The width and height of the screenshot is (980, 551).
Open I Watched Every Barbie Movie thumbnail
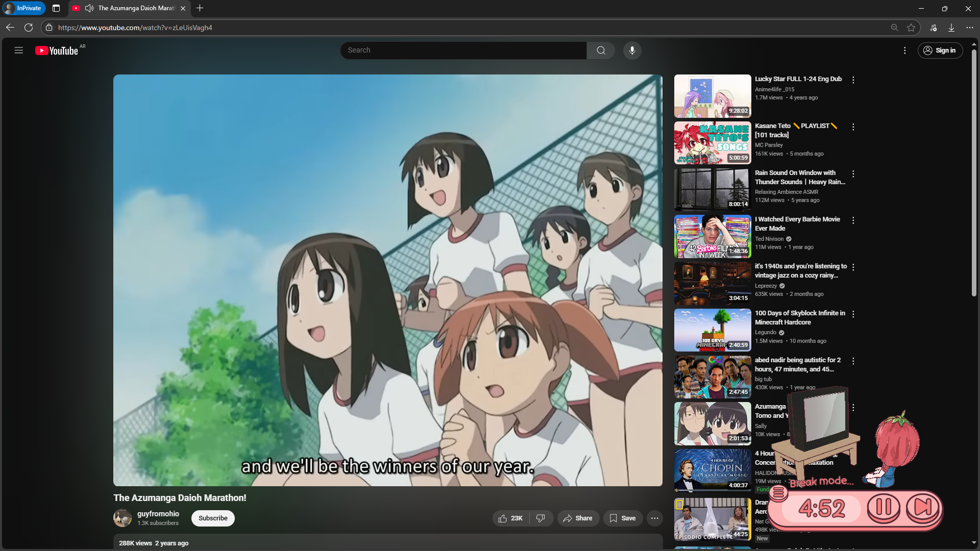[x=713, y=236]
